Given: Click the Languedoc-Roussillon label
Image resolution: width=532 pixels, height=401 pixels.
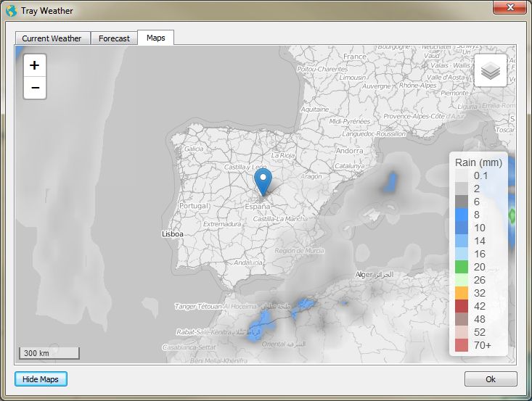Looking at the screenshot, I should 374,134.
